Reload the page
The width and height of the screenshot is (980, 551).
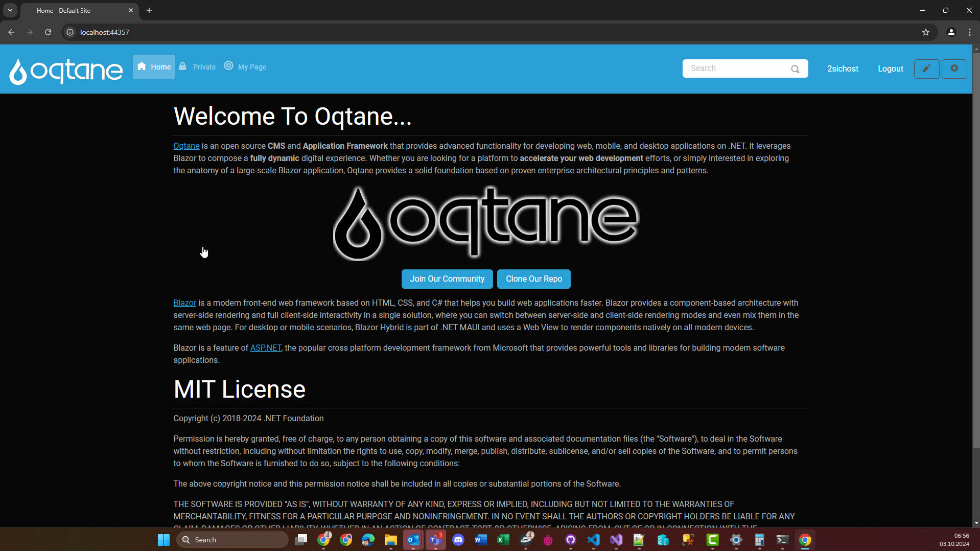(x=48, y=32)
